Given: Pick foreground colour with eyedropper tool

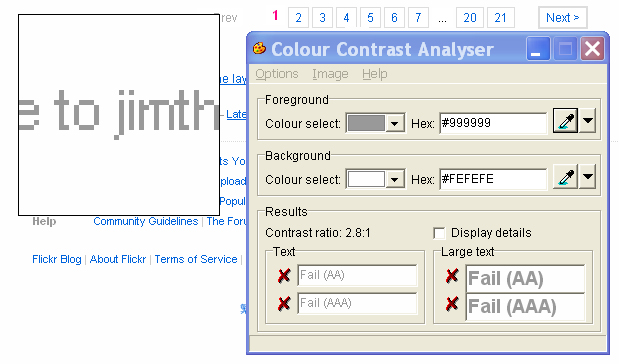Looking at the screenshot, I should pos(565,120).
